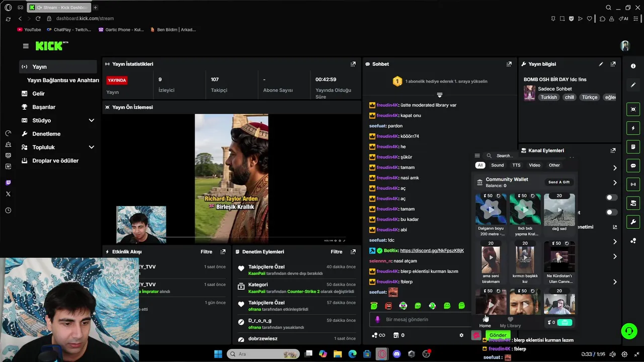
Task: Open the Blerp pink icon beside Gönder
Action: click(x=476, y=335)
